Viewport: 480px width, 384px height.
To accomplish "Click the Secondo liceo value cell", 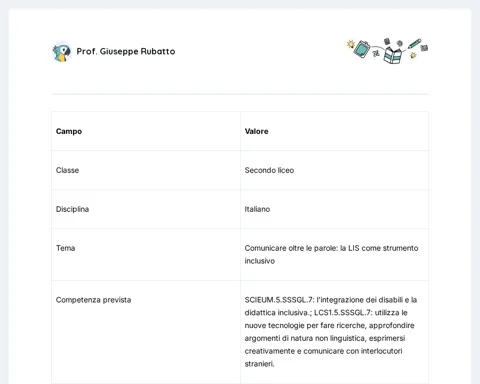I will (x=269, y=170).
